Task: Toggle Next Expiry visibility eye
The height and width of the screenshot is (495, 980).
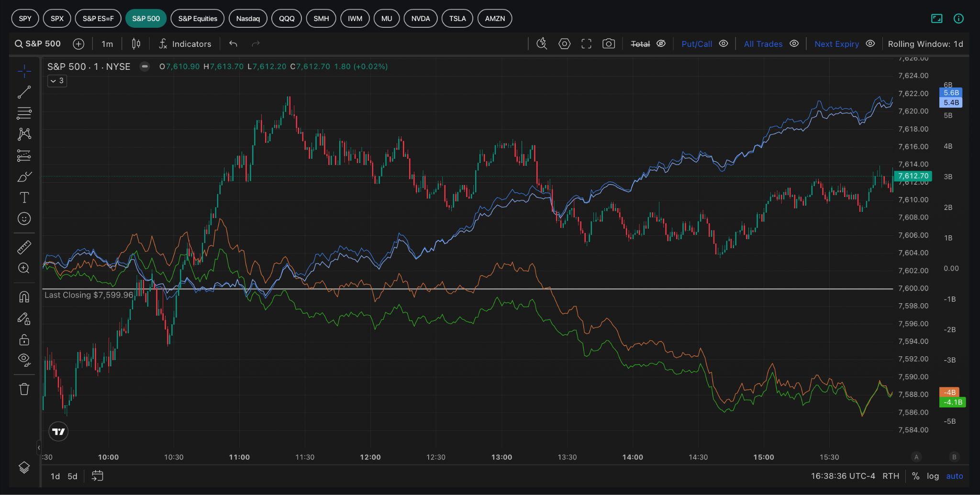Action: pyautogui.click(x=870, y=44)
